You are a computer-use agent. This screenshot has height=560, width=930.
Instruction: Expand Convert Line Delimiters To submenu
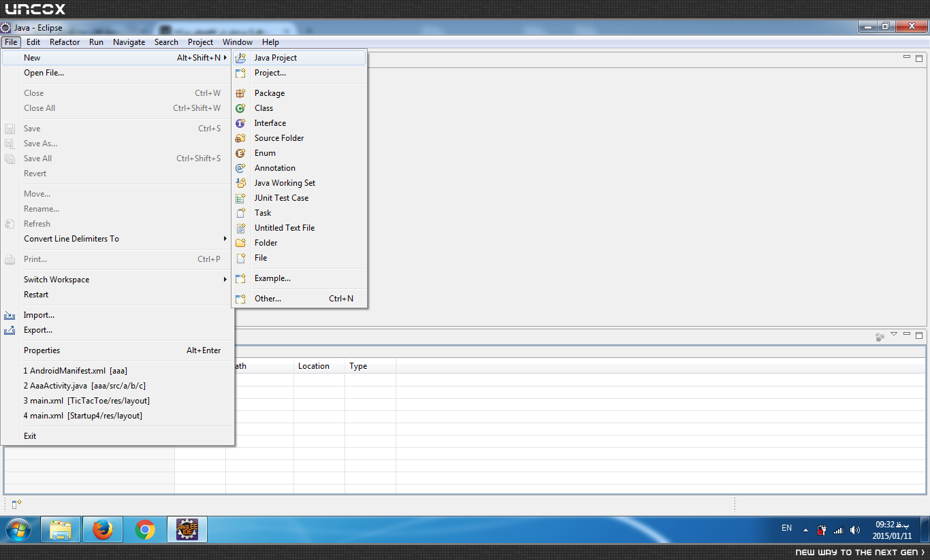click(225, 239)
